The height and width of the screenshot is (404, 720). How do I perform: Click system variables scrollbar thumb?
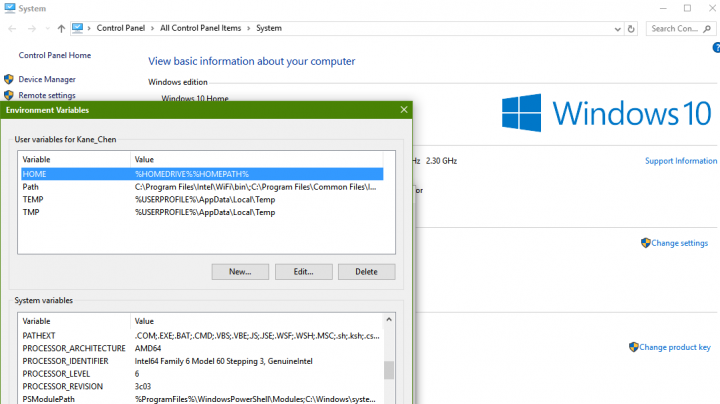tap(389, 370)
